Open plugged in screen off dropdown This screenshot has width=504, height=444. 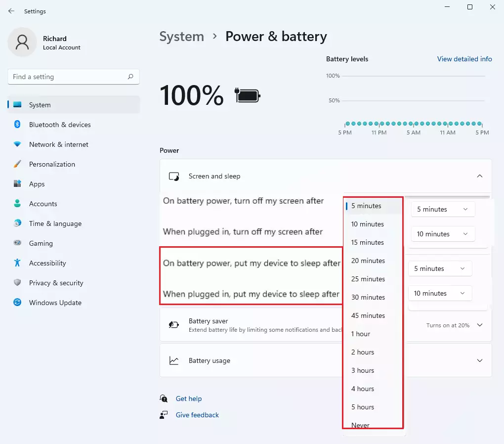(443, 234)
